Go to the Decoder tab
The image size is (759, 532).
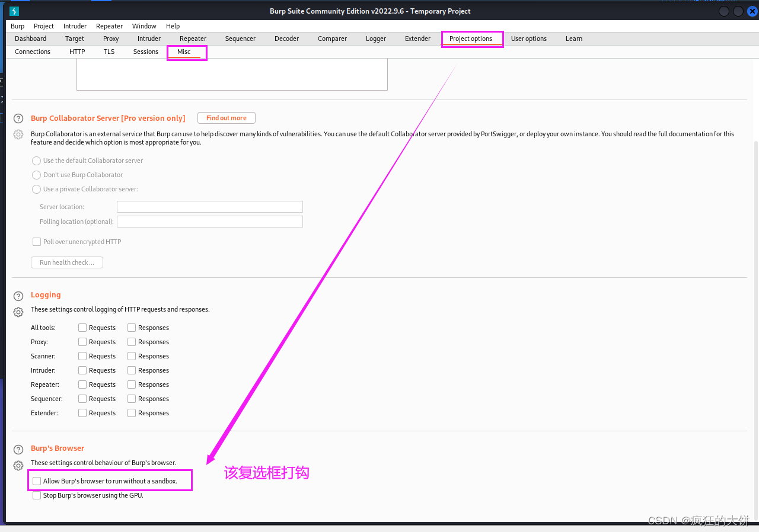point(287,39)
